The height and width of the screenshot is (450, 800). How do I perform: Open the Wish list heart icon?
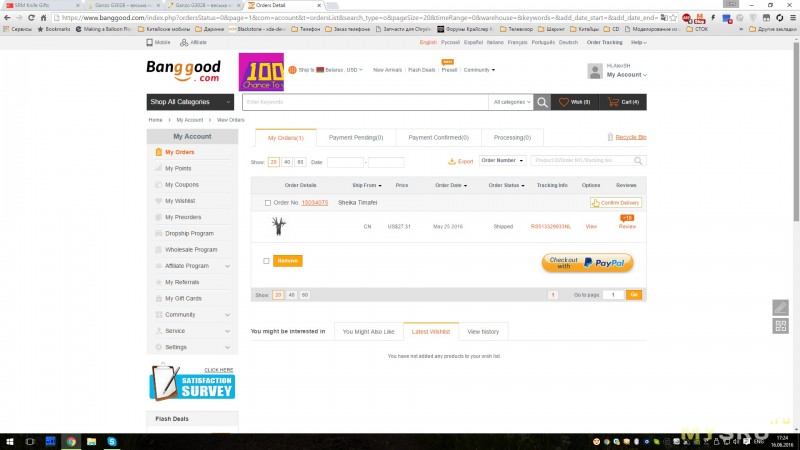(563, 102)
